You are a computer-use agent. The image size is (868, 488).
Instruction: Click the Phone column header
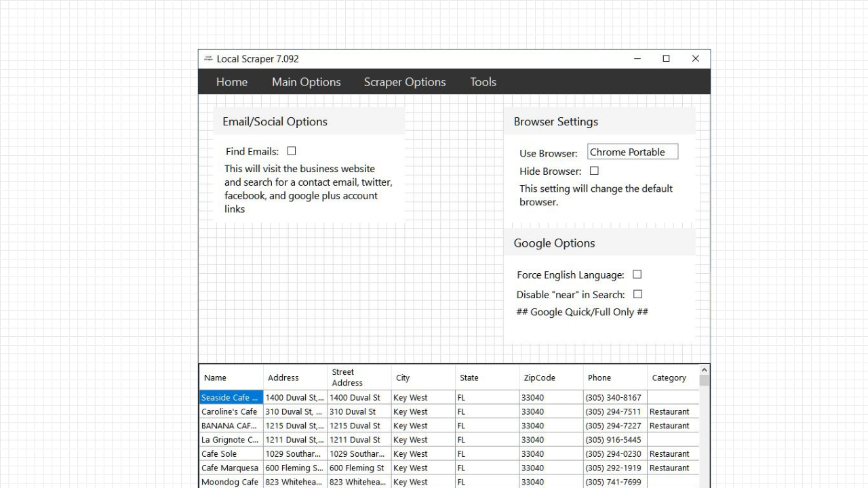click(601, 378)
